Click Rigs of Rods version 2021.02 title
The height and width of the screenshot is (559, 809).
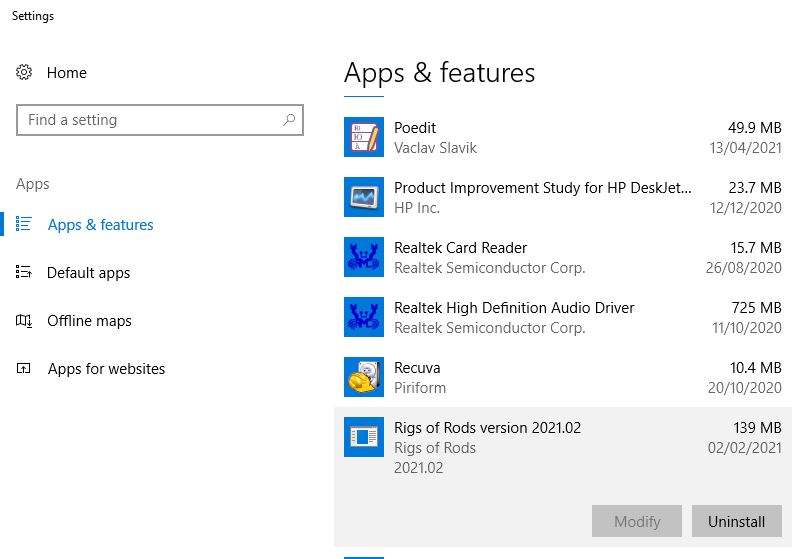pyautogui.click(x=487, y=427)
